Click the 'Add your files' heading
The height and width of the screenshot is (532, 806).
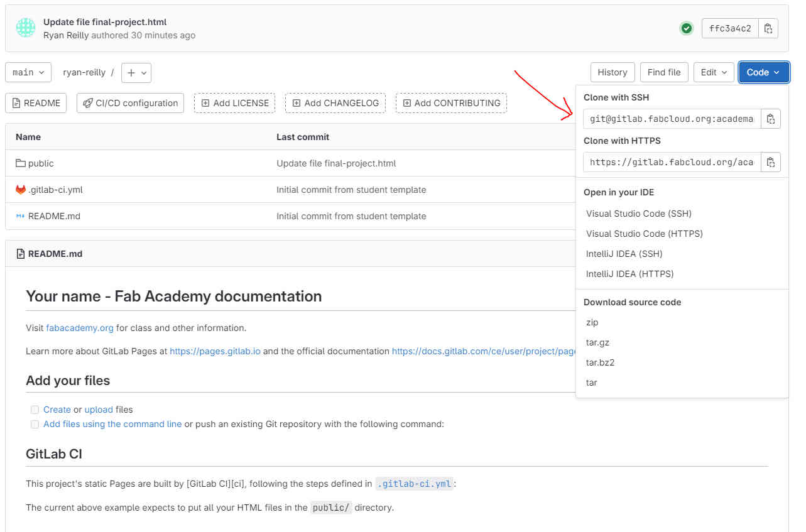[x=68, y=381]
